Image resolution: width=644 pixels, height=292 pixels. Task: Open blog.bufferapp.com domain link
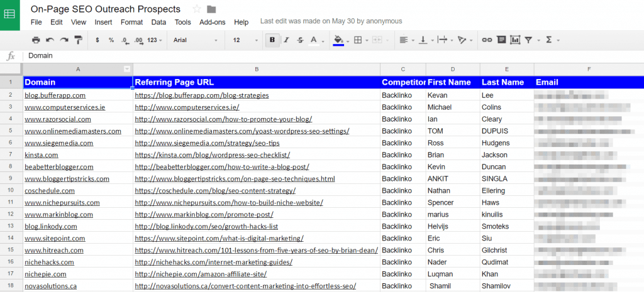click(55, 95)
